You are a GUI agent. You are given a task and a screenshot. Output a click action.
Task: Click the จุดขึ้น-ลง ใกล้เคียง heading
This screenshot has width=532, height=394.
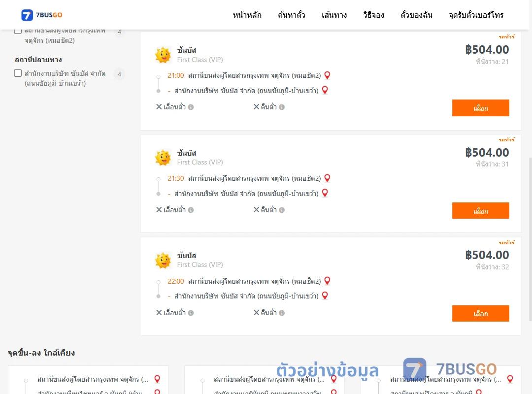tap(41, 353)
